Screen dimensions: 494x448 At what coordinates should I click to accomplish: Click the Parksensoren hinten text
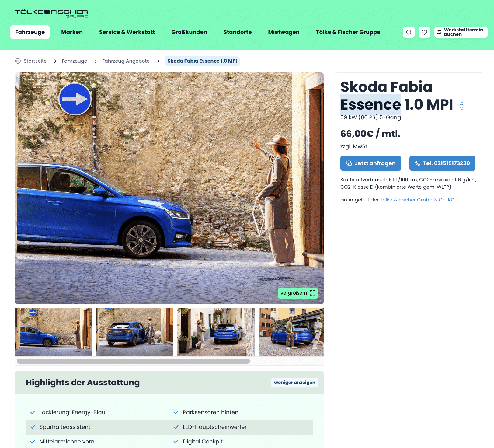(x=210, y=412)
